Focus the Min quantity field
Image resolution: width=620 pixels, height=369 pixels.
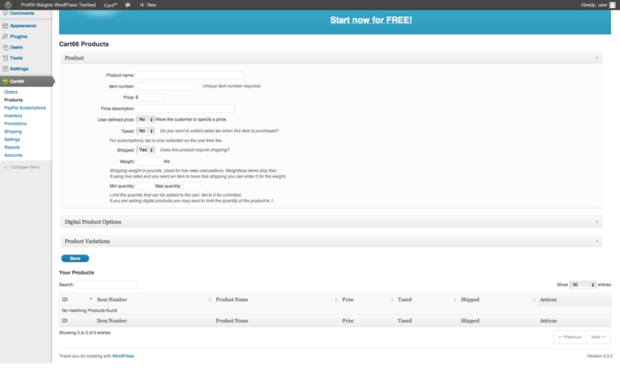(144, 186)
